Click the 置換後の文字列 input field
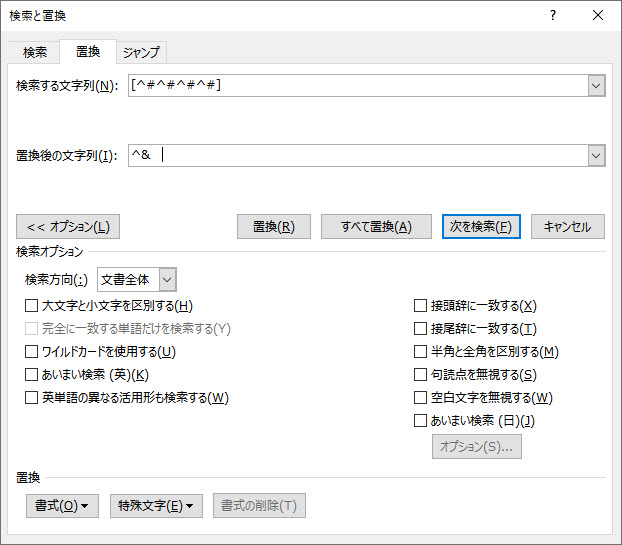 (357, 155)
